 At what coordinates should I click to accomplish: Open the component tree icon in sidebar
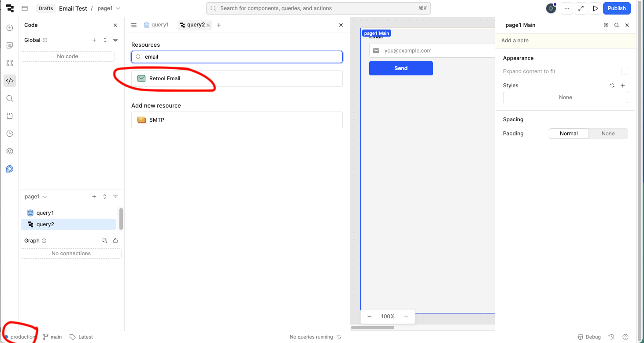(10, 63)
